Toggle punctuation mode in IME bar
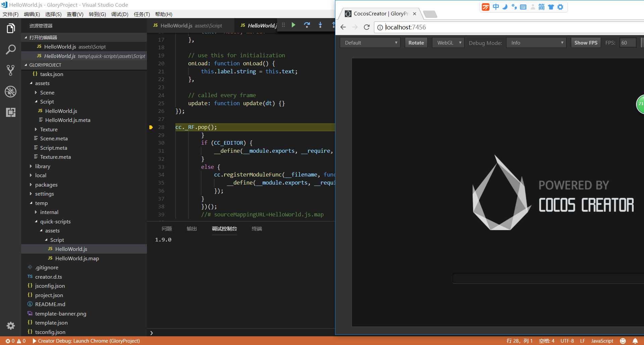Viewport: 644px width, 345px height. [514, 7]
